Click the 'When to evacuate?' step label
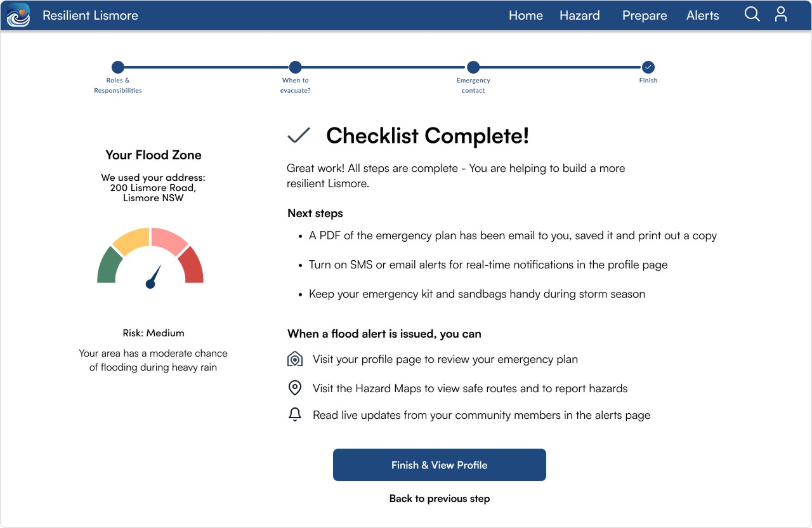 pos(296,86)
